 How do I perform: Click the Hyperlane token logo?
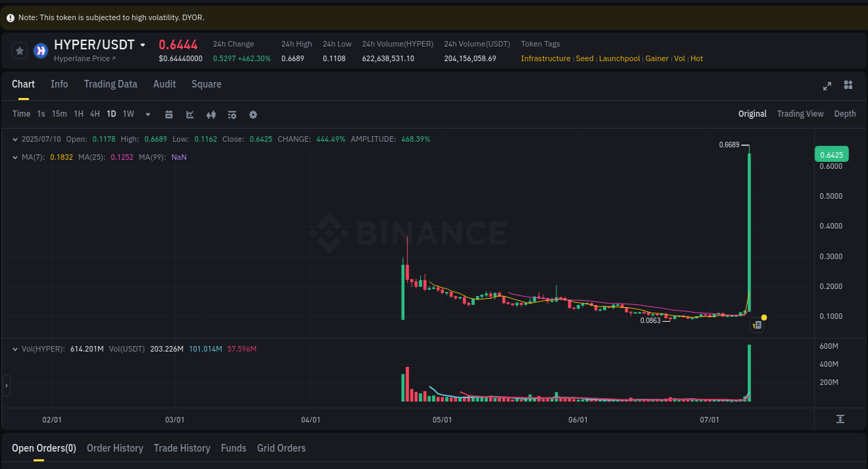tap(40, 50)
